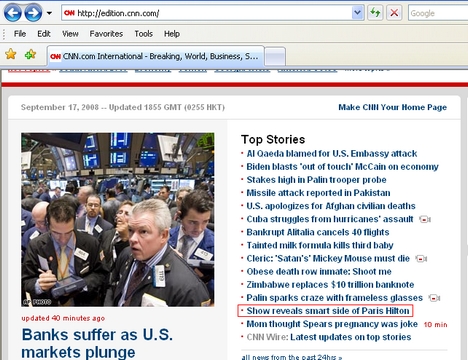
Task: Click the yellow Favorites star icon
Action: point(11,54)
